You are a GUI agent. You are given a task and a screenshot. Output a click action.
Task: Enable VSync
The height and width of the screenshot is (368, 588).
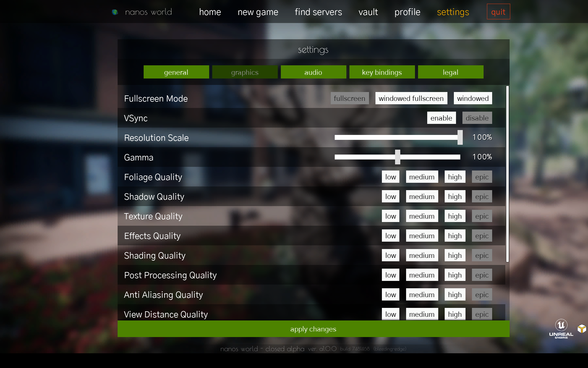[441, 118]
